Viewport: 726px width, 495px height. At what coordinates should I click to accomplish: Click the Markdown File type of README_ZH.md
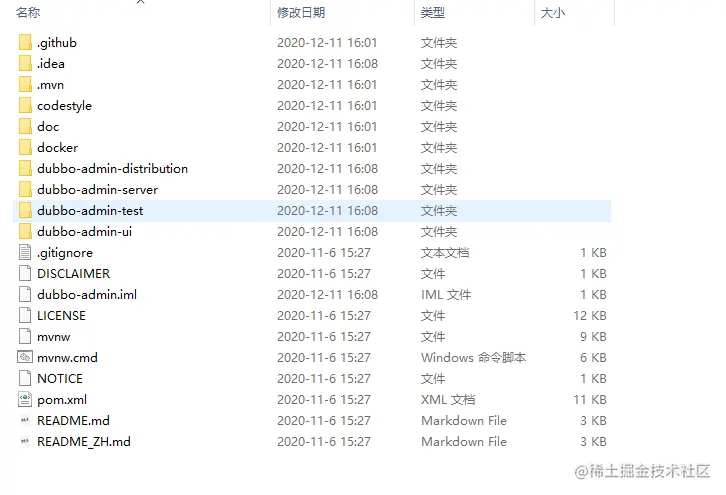[x=464, y=441]
